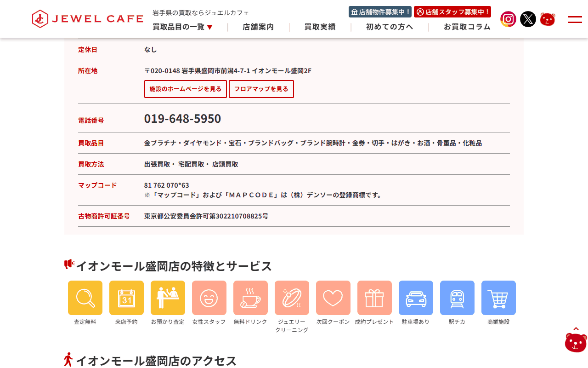Select the 来店予約 calendar icon
588x368 pixels.
pyautogui.click(x=126, y=298)
